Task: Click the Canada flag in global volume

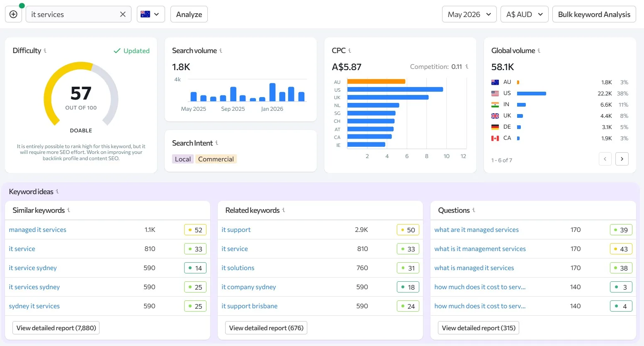Action: 495,138
